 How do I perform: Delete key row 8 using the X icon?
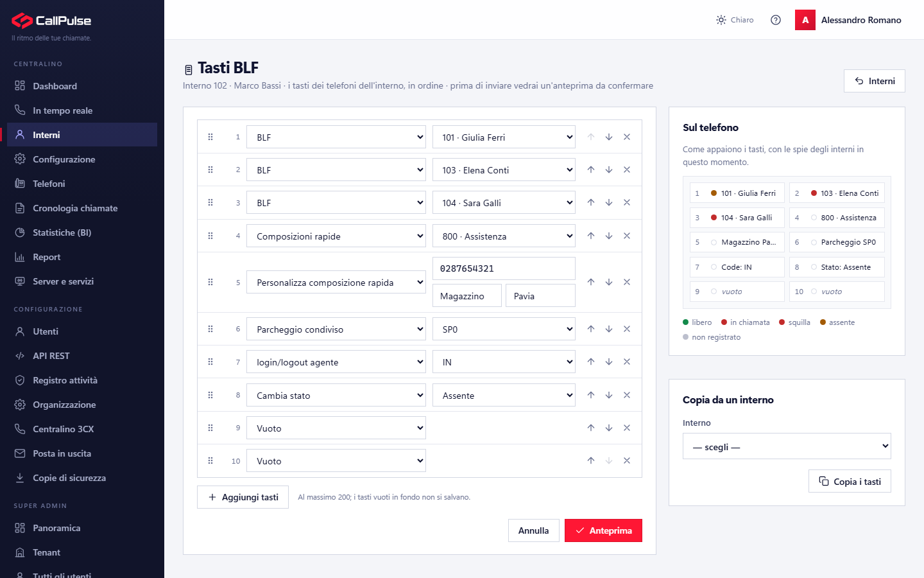click(x=627, y=395)
